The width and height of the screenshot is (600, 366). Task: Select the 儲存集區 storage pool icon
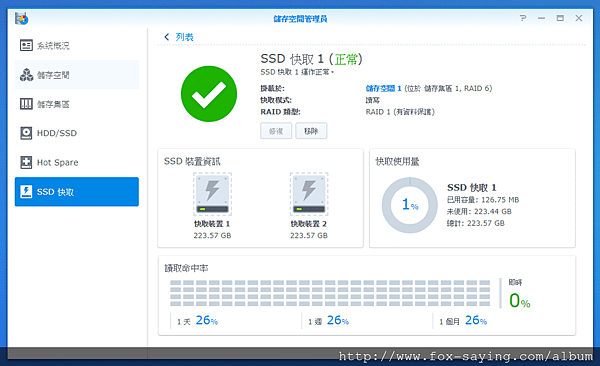tap(26, 104)
